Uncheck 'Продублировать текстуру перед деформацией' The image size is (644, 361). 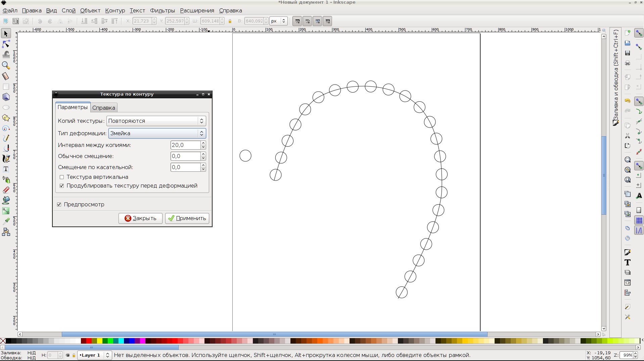coord(62,186)
